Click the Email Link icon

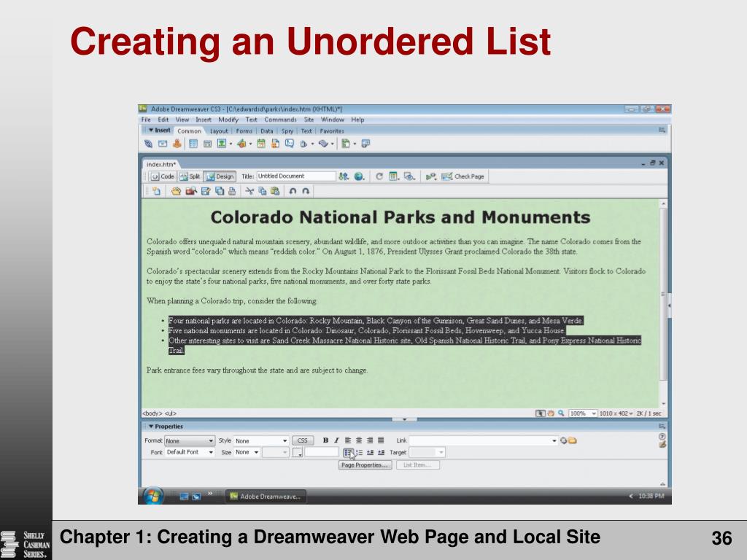[163, 144]
